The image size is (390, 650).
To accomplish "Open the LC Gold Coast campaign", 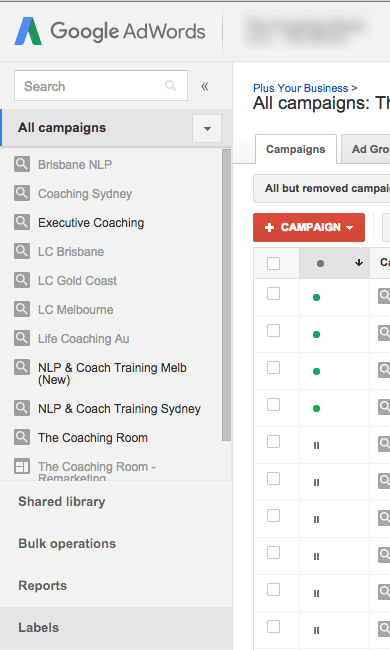I will coord(78,281).
